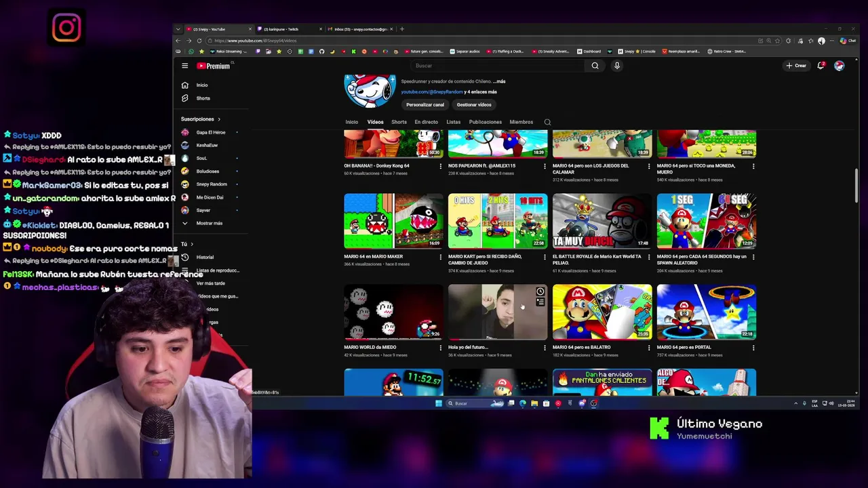The width and height of the screenshot is (868, 488).
Task: Open Snepy Random subscription
Action: click(x=212, y=184)
